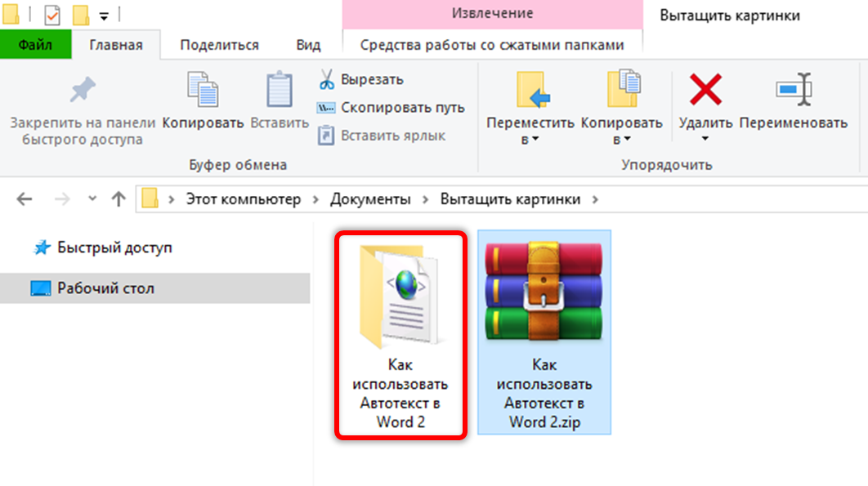Go back with the left arrow
Image resolution: width=868 pixels, height=486 pixels.
point(25,198)
